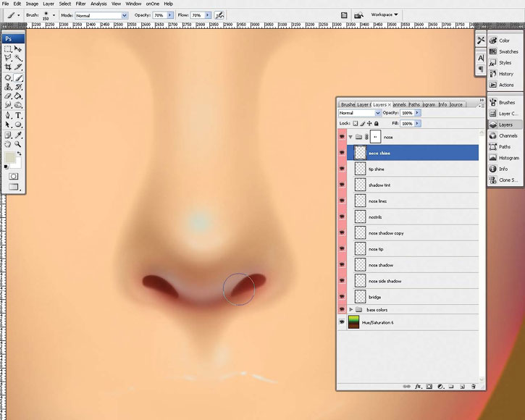Open the Filter menu

(x=80, y=4)
